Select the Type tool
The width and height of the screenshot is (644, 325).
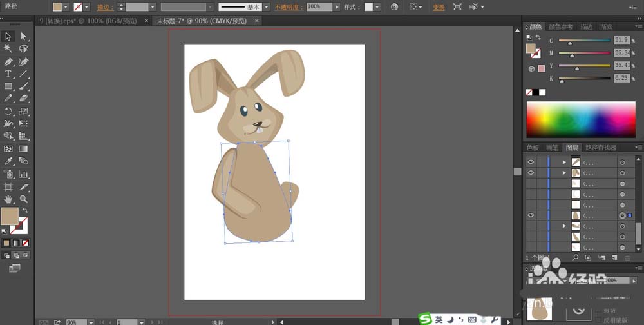tap(8, 74)
